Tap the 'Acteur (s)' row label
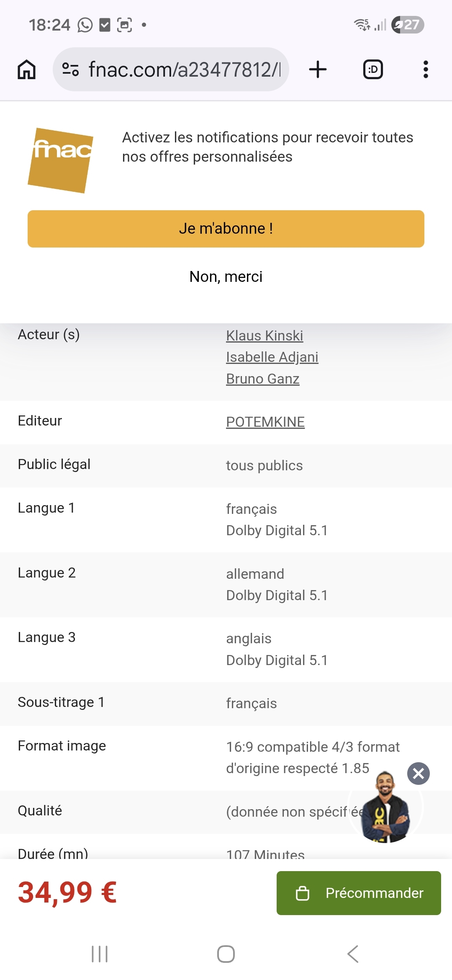Viewport: 452px width, 980px height. (49, 335)
